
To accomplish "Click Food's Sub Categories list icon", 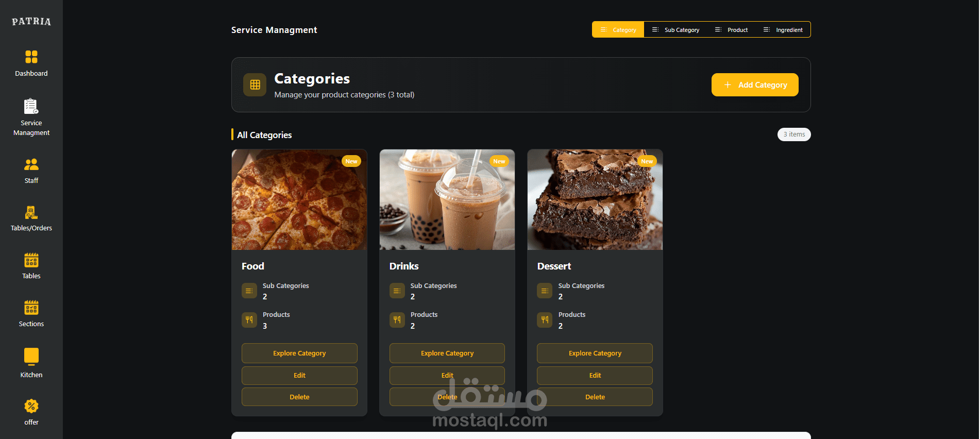I will tap(249, 291).
